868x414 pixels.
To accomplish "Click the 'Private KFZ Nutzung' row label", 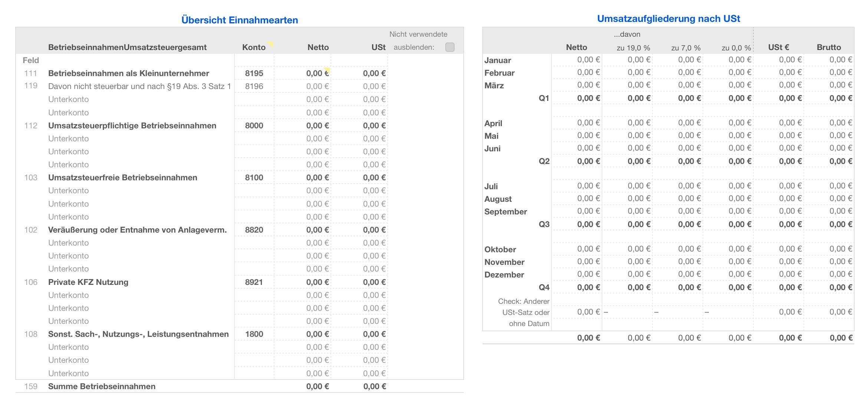I will click(88, 282).
